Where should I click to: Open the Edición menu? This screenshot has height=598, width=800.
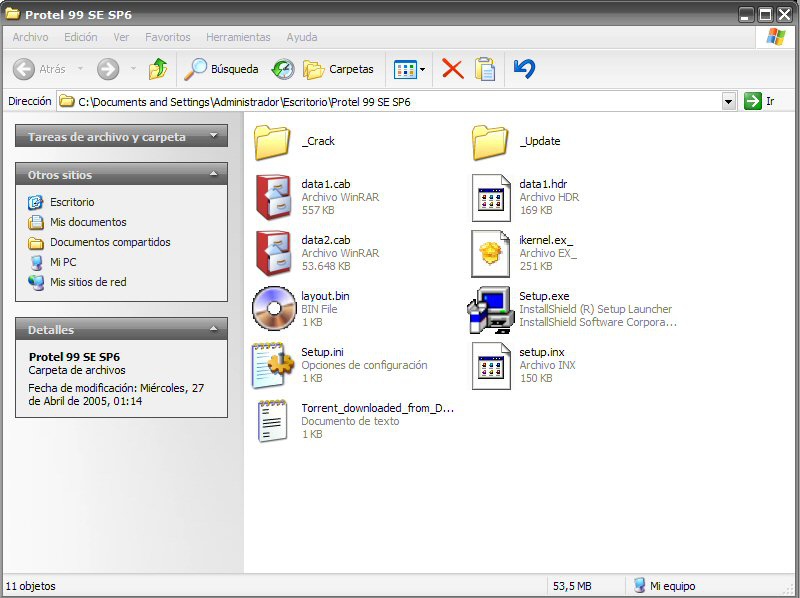click(x=81, y=37)
